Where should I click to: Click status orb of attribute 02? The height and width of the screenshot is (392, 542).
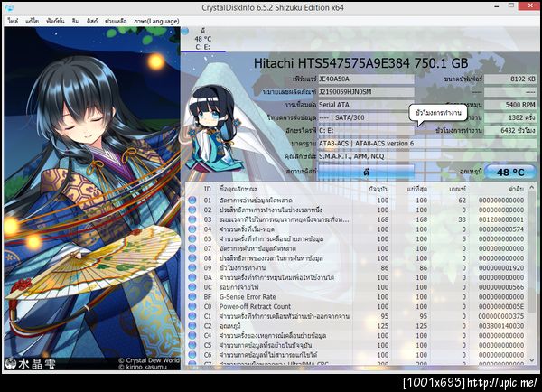(192, 210)
